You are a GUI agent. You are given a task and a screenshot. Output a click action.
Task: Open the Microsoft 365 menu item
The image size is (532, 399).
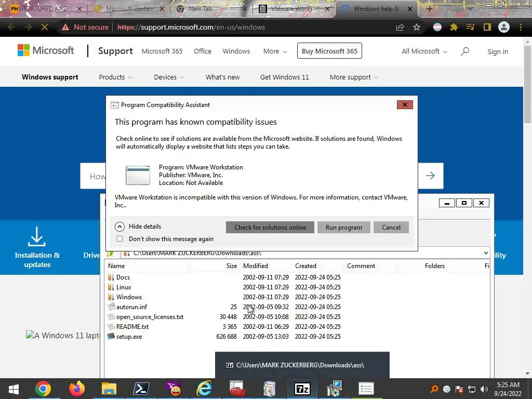pyautogui.click(x=162, y=51)
